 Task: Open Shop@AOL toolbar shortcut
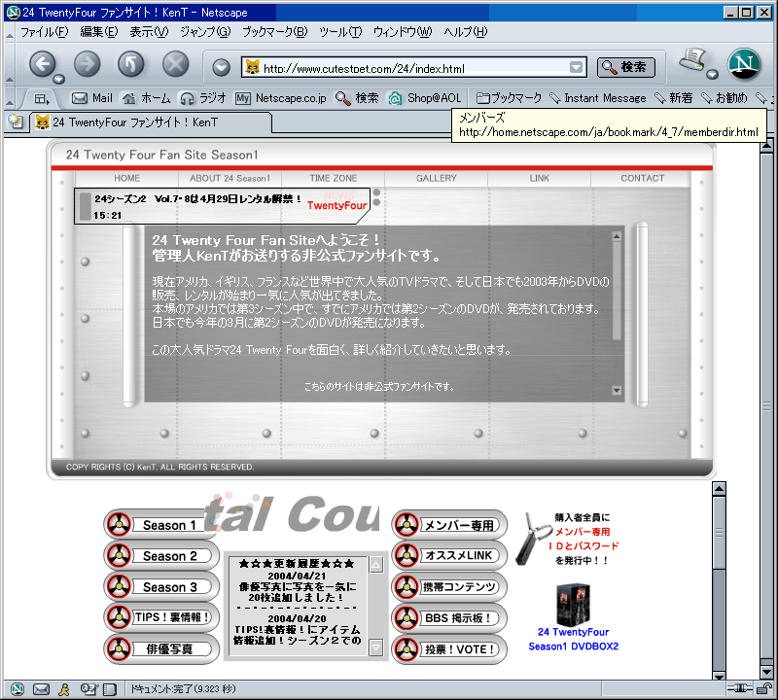425,98
